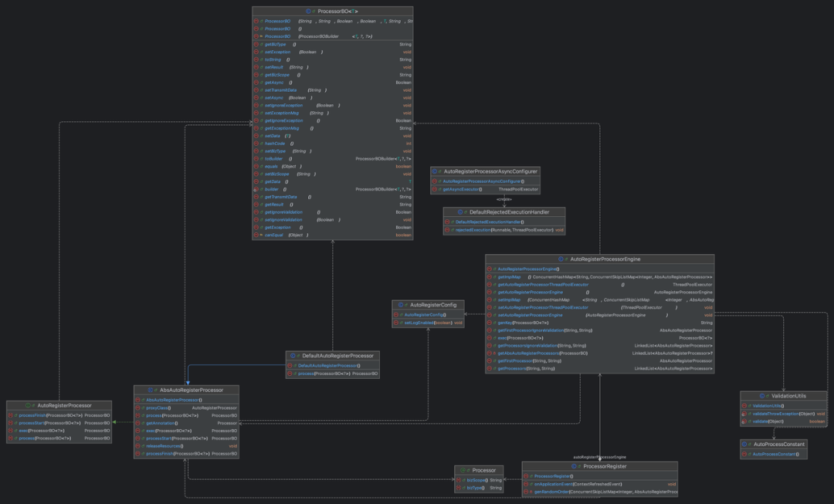Select genKey(ProcessorBO<?>) in the engine class
Image resolution: width=834 pixels, height=504 pixels.
(599, 323)
